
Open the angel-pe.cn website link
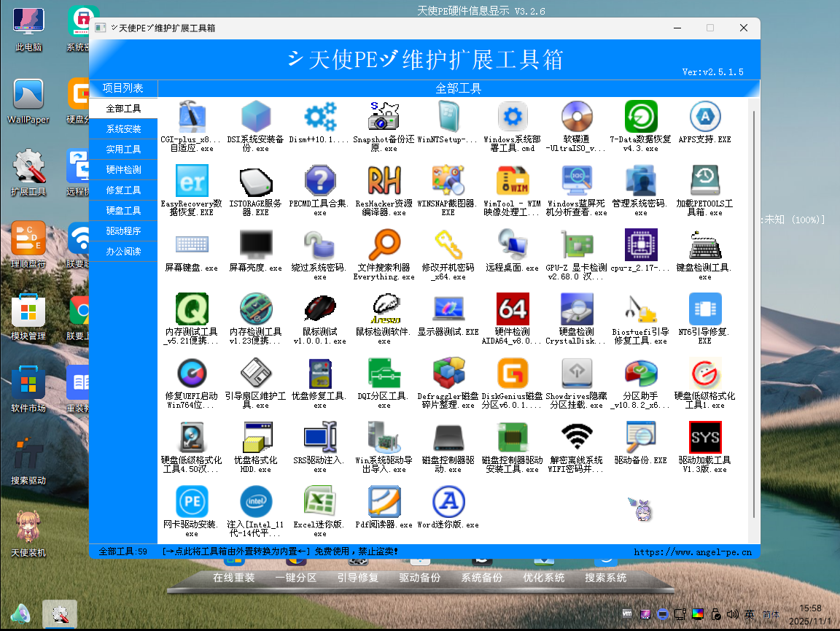pyautogui.click(x=692, y=552)
